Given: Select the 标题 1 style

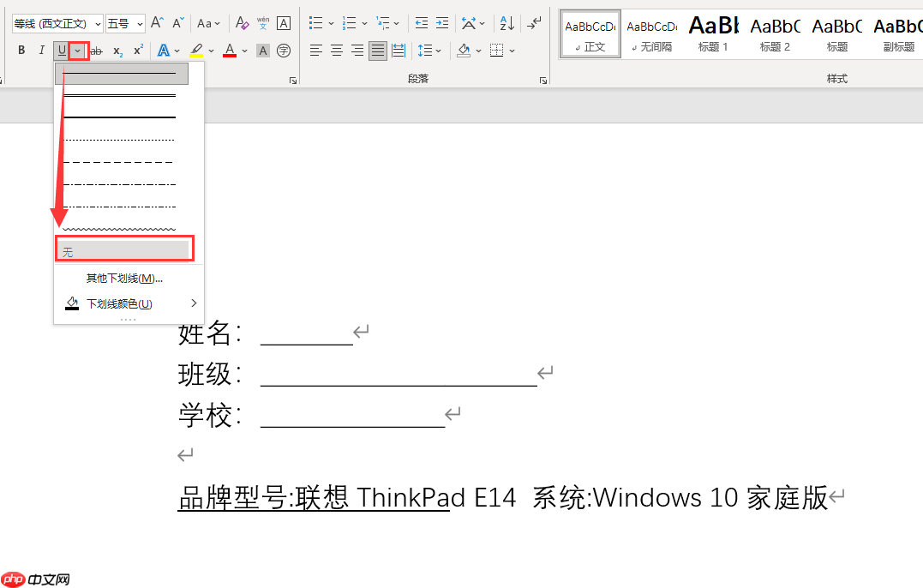Looking at the screenshot, I should point(713,35).
